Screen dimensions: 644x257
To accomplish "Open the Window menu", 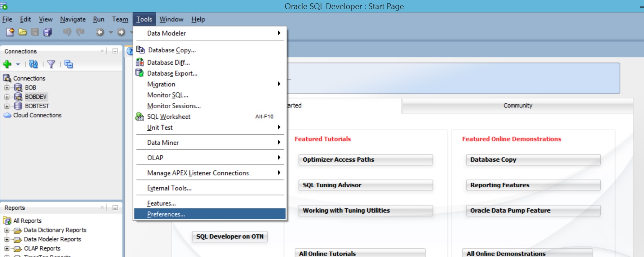I will pos(172,19).
